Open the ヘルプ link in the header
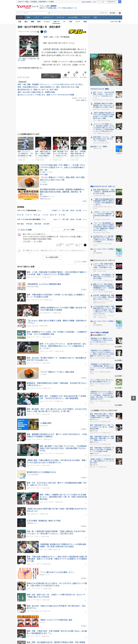 94,2
